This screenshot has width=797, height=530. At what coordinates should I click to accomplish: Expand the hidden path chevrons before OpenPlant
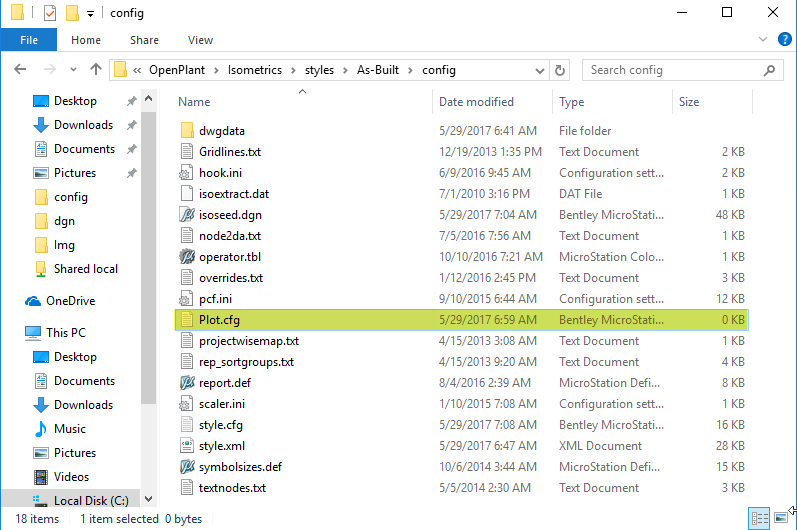click(137, 70)
